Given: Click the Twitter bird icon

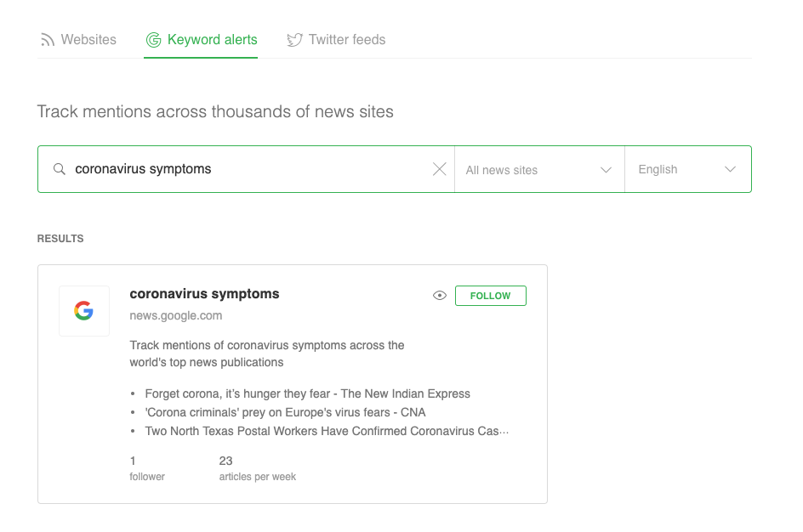Looking at the screenshot, I should [294, 40].
